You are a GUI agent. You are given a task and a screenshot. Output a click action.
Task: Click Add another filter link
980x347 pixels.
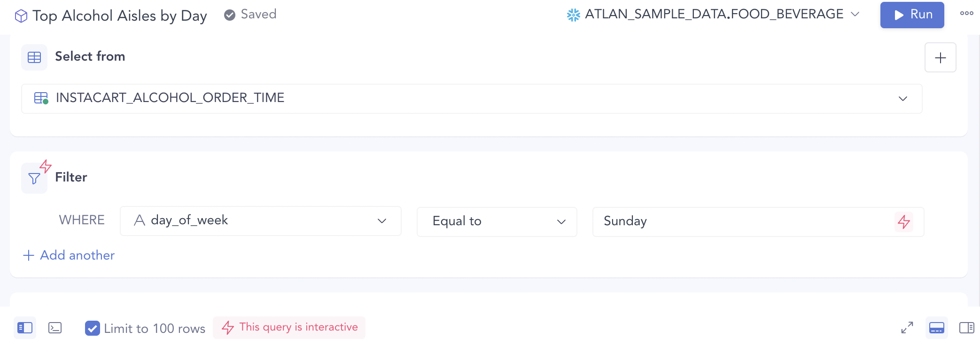[69, 255]
